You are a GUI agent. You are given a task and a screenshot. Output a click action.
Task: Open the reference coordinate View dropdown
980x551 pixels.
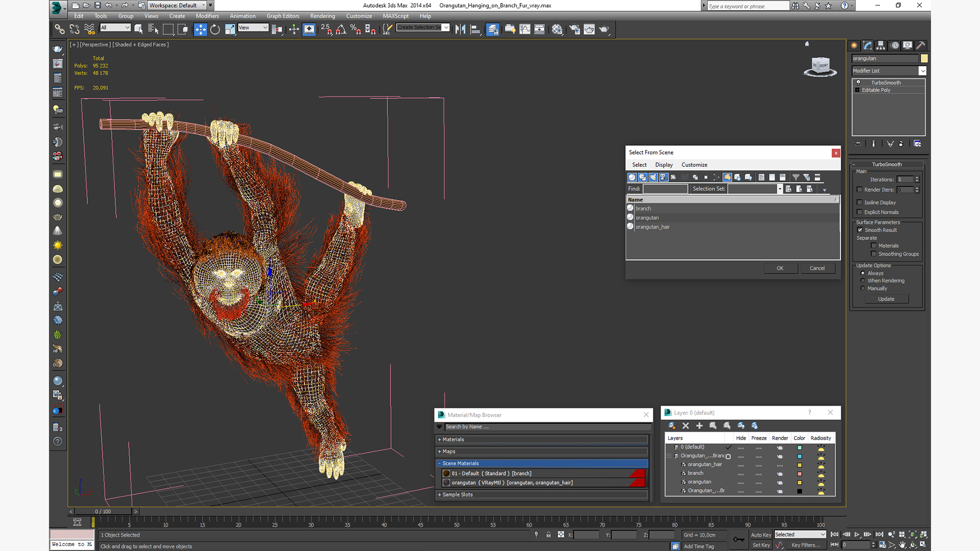click(x=253, y=28)
